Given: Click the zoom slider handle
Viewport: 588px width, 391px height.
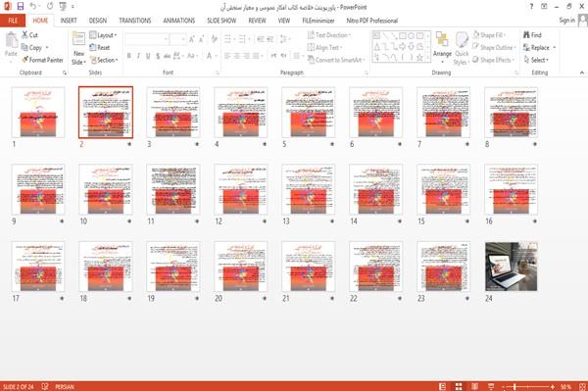Looking at the screenshot, I should [514, 386].
